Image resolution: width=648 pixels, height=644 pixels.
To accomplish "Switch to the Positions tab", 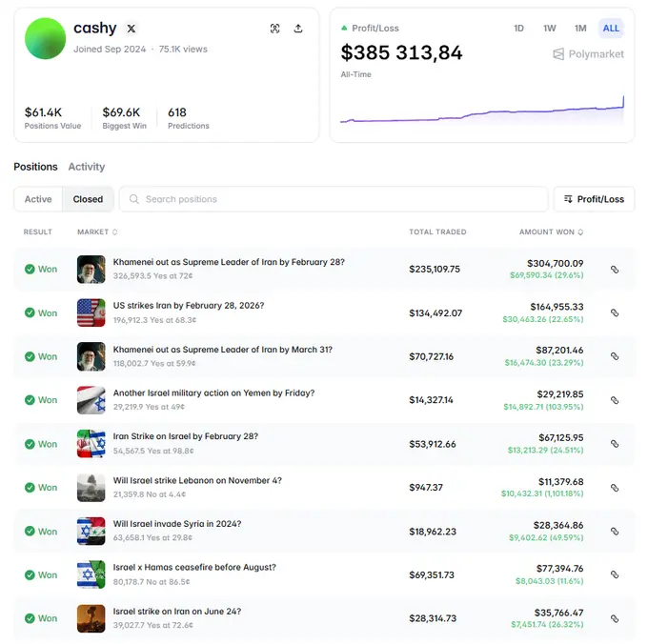I will (x=35, y=167).
